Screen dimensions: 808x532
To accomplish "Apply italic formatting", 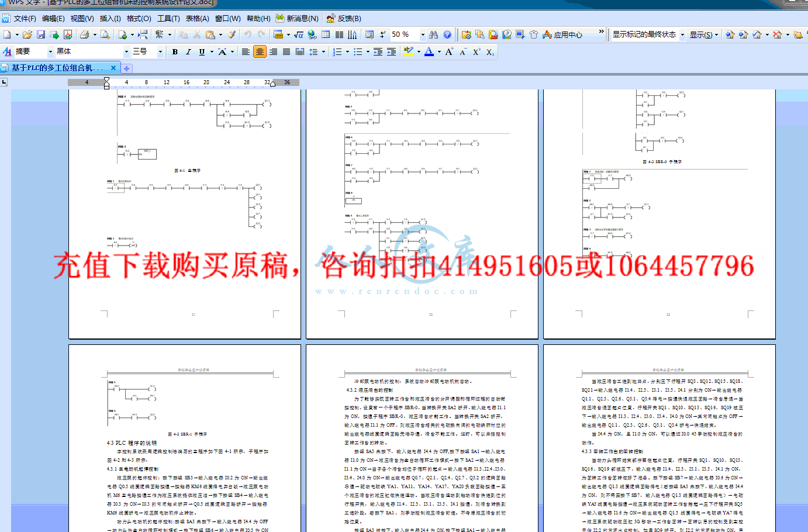I will click(x=188, y=52).
